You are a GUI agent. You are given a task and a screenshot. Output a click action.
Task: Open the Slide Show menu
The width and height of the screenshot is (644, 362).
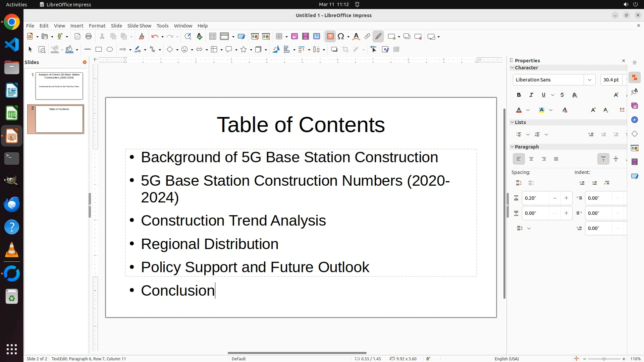(x=139, y=26)
